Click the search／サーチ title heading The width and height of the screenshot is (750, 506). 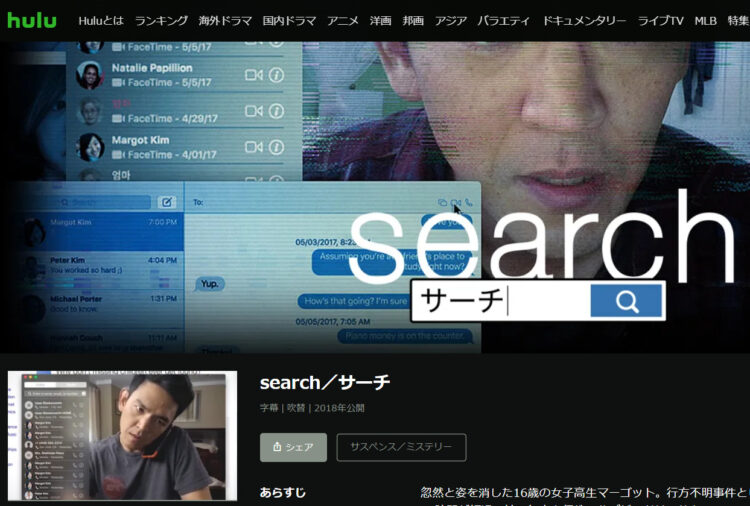coord(325,382)
